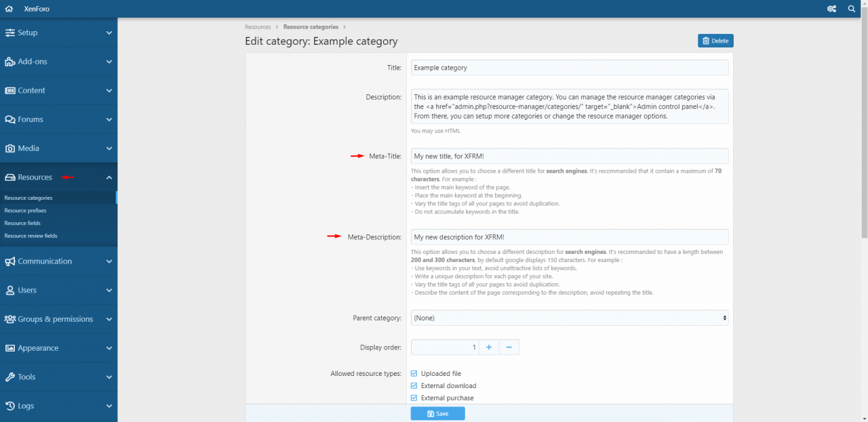868x422 pixels.
Task: Expand the Media section chevron
Action: 109,148
